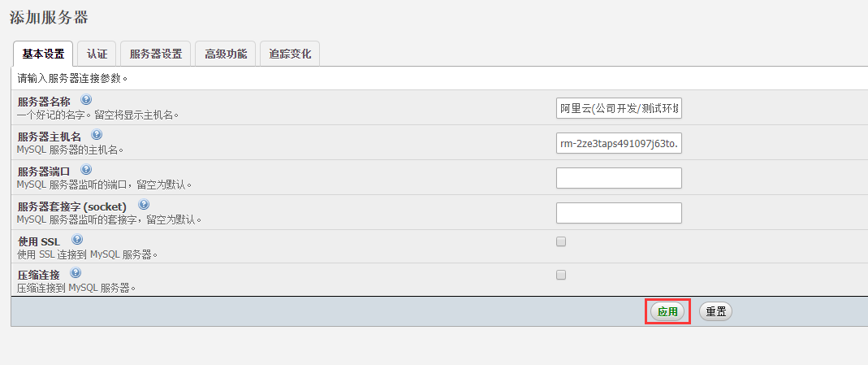The height and width of the screenshot is (365, 868).
Task: Focus the 服务器名称 text field
Action: click(619, 109)
